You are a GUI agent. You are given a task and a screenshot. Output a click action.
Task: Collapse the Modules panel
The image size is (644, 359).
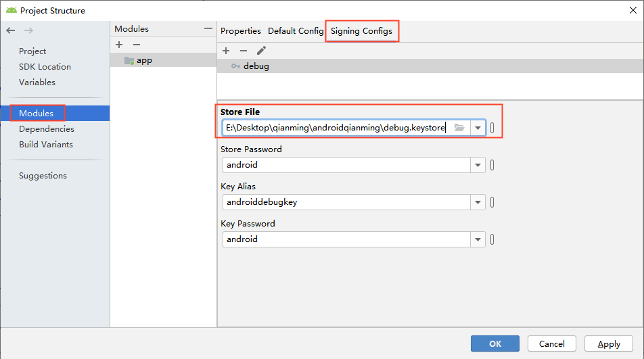(208, 28)
